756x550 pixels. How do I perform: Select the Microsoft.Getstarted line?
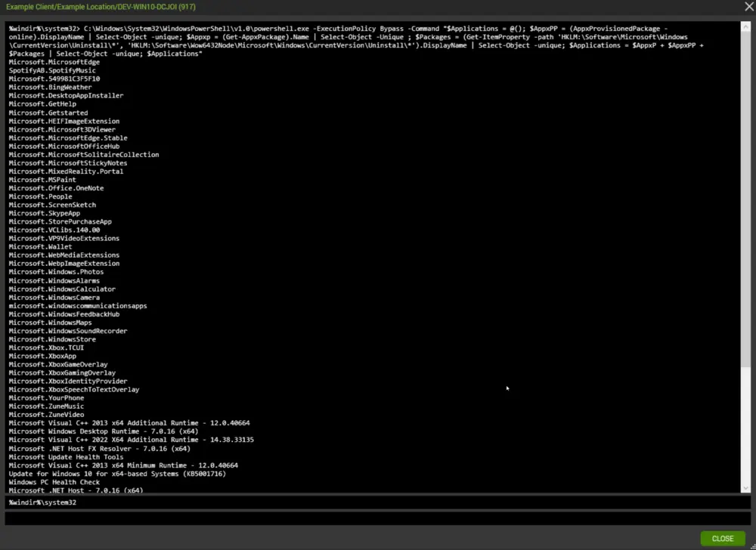click(x=48, y=113)
